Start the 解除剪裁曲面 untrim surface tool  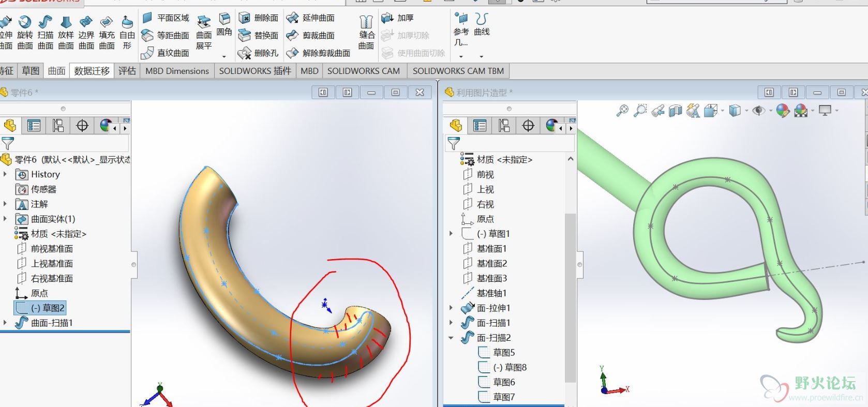coord(319,53)
